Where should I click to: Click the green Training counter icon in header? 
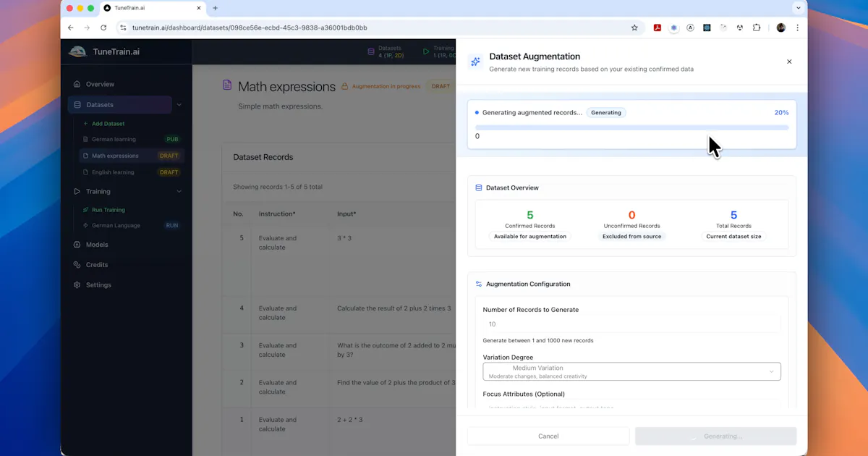(x=426, y=51)
